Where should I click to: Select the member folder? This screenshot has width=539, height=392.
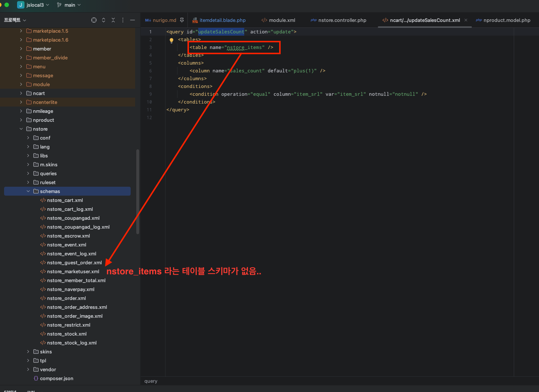coord(39,49)
